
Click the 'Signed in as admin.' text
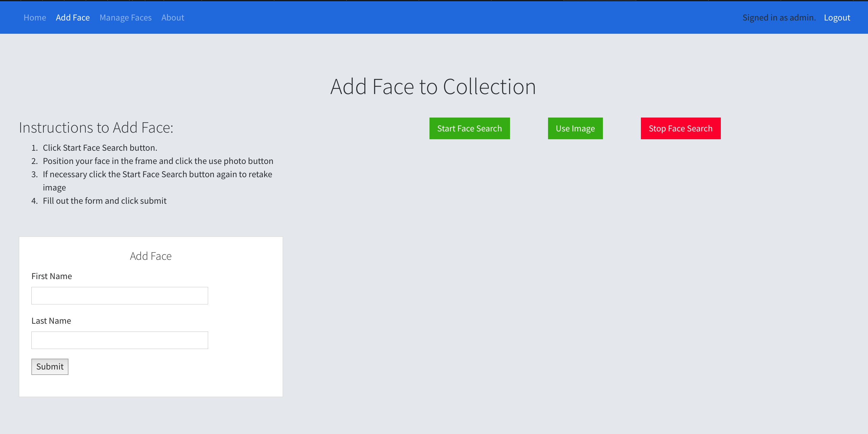click(x=779, y=17)
